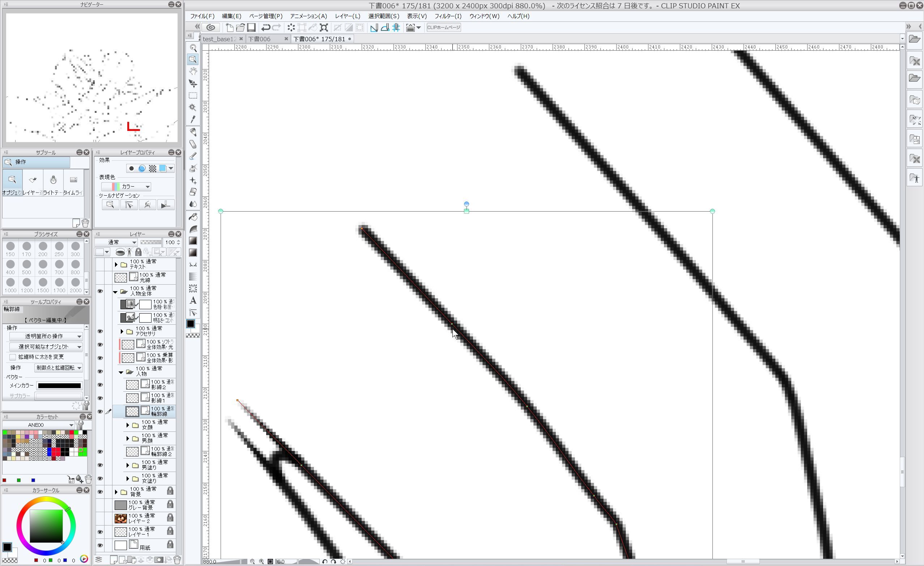
Task: Hide the 輪郭線2 layer
Action: 100,452
